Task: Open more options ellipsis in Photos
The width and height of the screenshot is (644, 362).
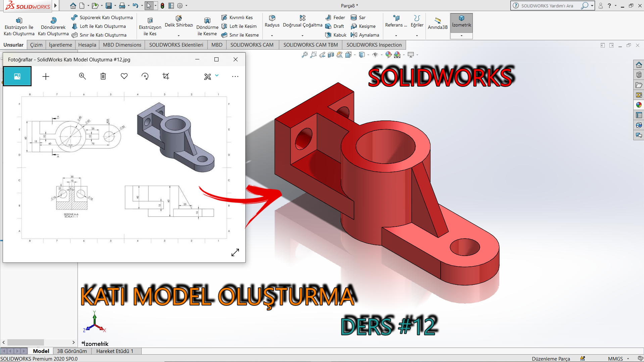Action: tap(235, 76)
